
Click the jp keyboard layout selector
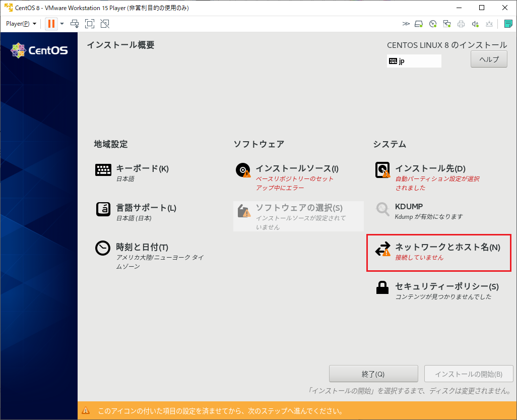pos(414,61)
